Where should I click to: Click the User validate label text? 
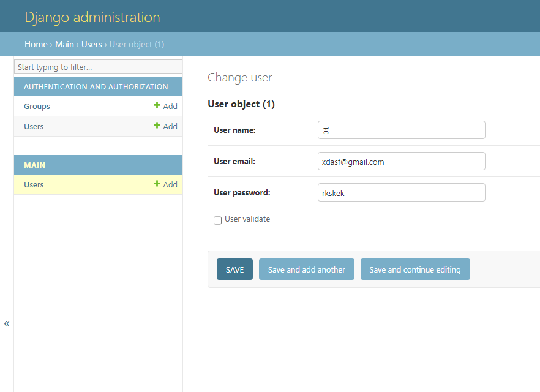pos(247,219)
